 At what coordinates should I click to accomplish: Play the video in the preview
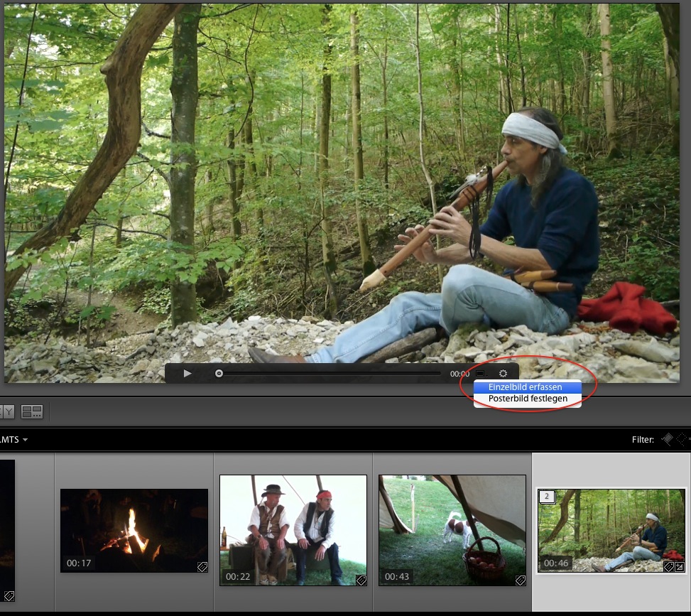(187, 373)
